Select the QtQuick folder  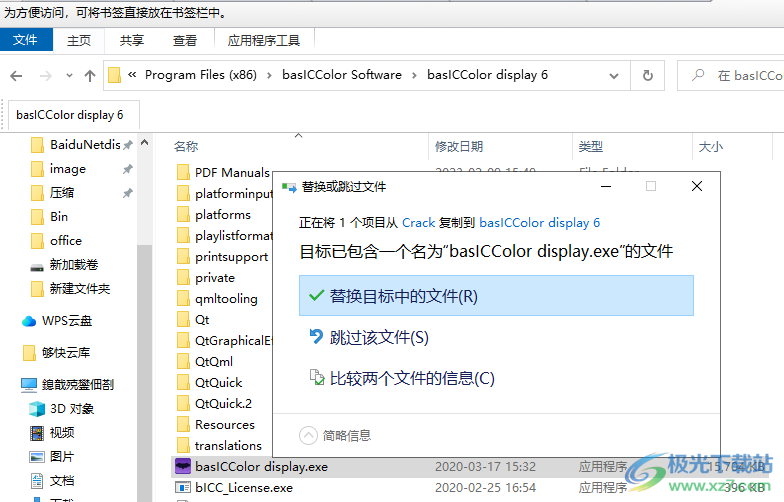coord(218,383)
